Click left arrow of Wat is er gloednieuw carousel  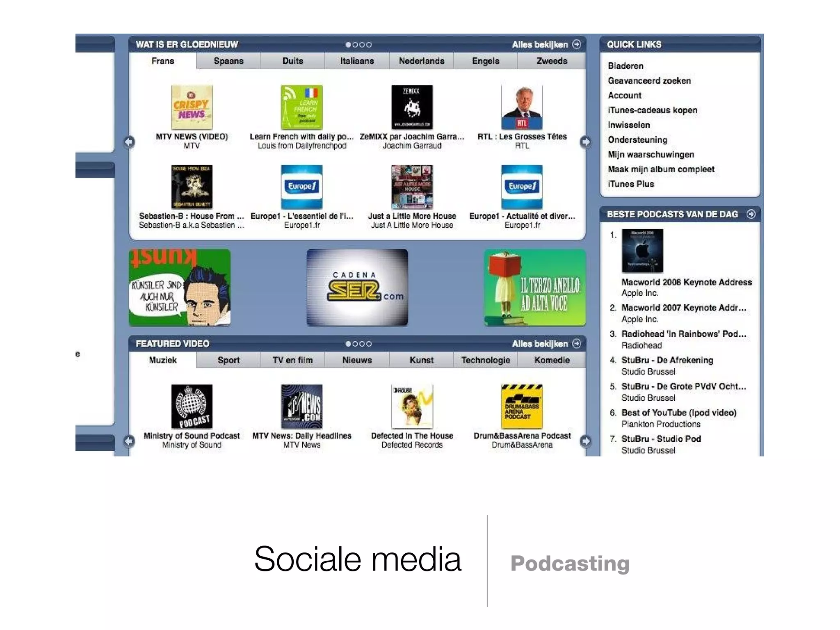[x=129, y=142]
